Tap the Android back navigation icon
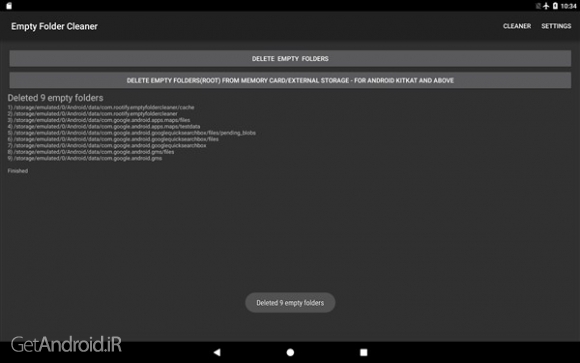The image size is (580, 363). point(217,352)
